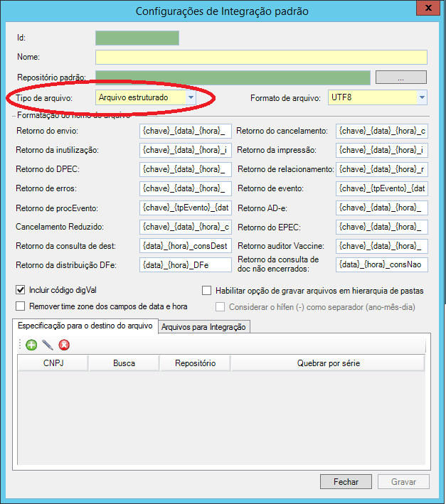
Task: Click the Retorno do EPEC field
Action: 382,227
